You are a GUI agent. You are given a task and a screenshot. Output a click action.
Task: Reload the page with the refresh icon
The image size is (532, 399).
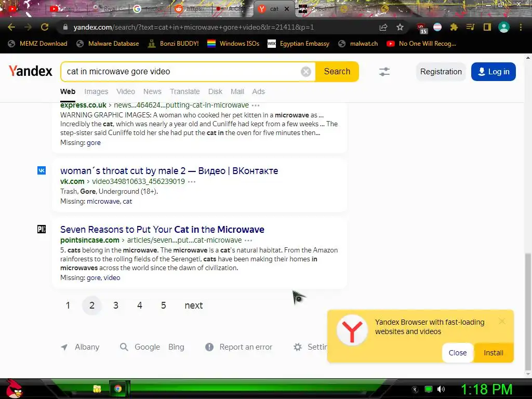45,27
